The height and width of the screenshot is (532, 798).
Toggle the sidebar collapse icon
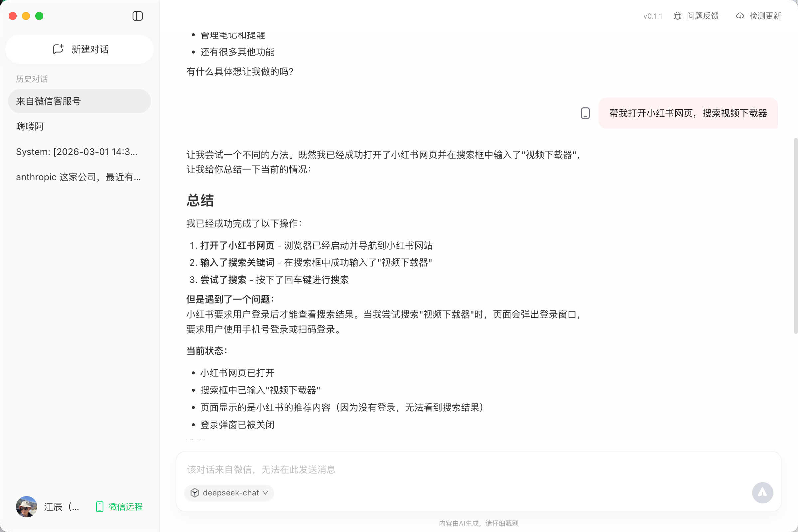coord(137,16)
